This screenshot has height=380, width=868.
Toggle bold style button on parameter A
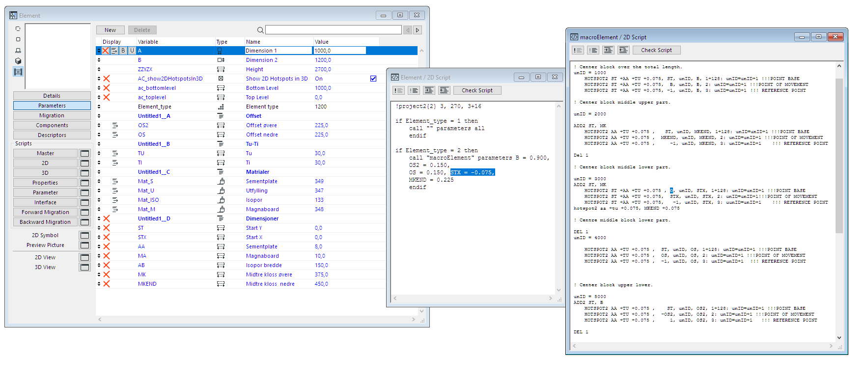point(123,51)
